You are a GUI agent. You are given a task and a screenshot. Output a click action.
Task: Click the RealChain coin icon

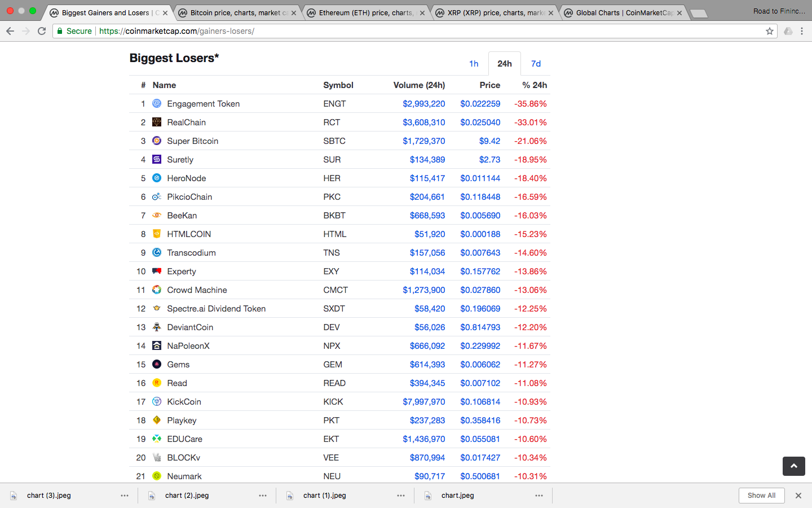[x=157, y=122]
